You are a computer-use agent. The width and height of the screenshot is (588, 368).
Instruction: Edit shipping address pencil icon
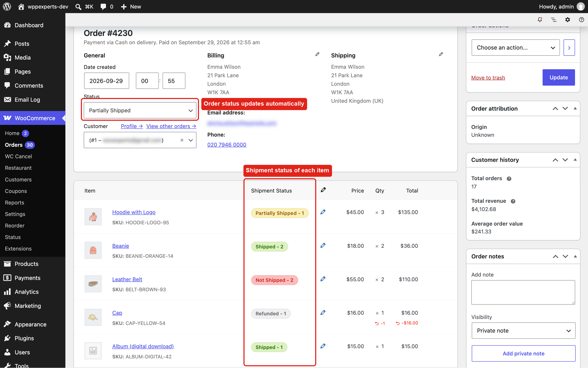pyautogui.click(x=441, y=54)
